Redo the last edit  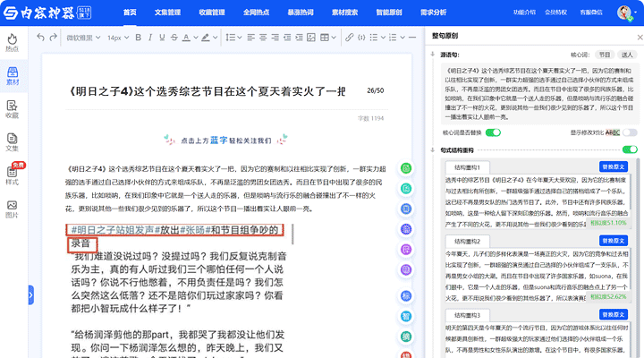pos(53,38)
